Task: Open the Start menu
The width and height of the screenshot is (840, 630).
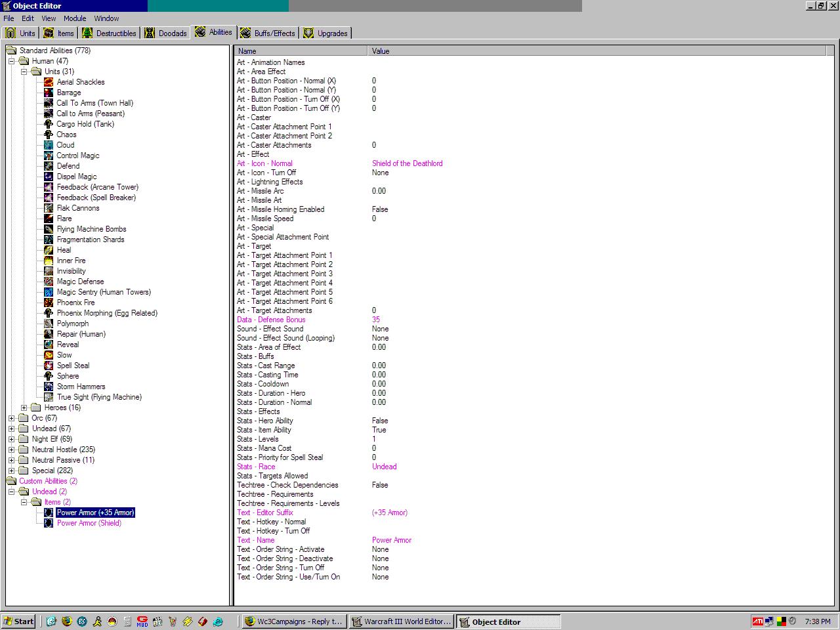Action: [x=18, y=621]
